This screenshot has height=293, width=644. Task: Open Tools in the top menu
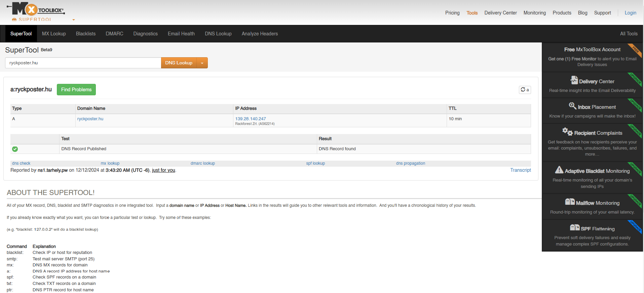pos(472,13)
